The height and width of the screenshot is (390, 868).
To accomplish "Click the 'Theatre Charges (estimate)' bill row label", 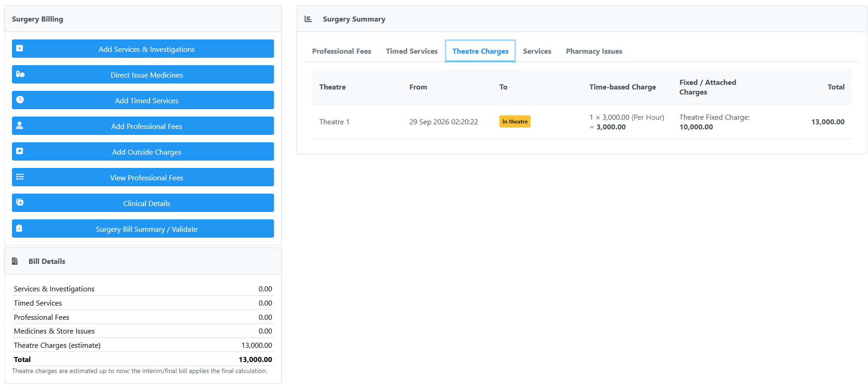I will click(x=57, y=345).
